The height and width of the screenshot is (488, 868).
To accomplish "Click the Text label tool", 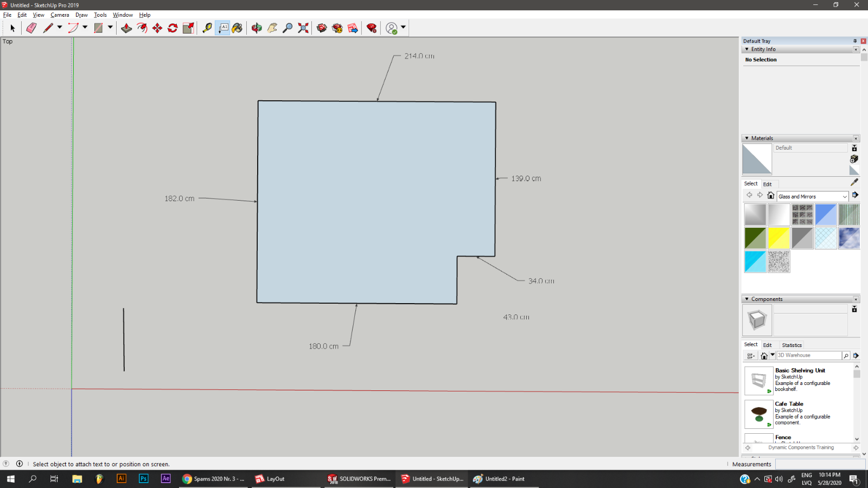I will click(222, 28).
